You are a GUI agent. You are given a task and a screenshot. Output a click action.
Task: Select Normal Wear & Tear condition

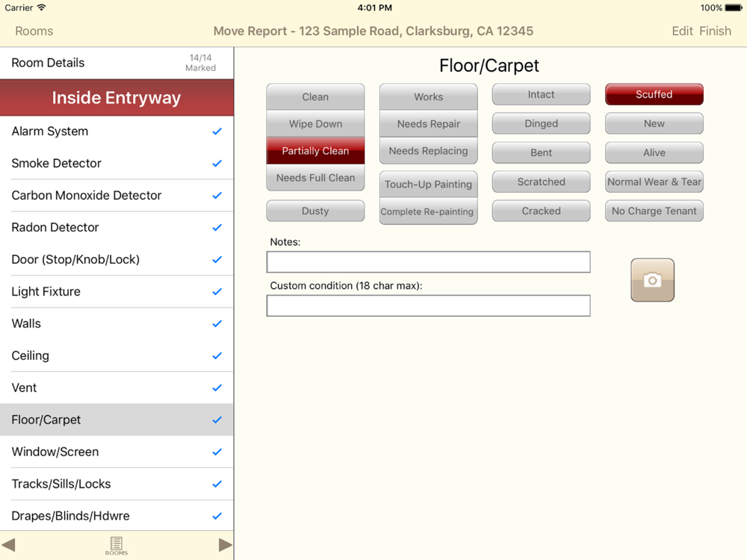click(x=654, y=181)
